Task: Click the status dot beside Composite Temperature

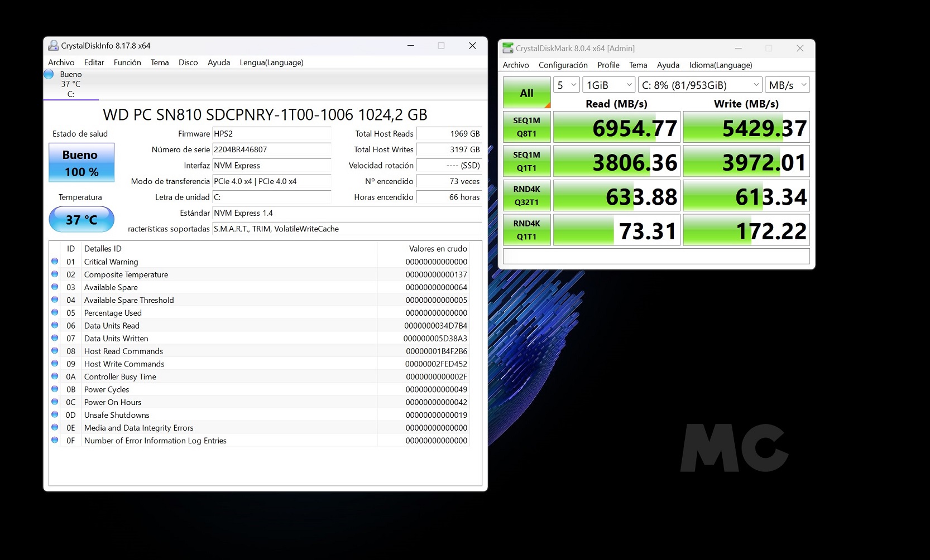Action: point(55,274)
